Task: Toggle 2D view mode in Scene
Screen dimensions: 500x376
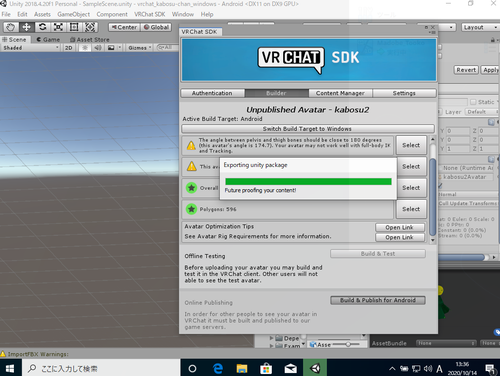Action: [69, 48]
